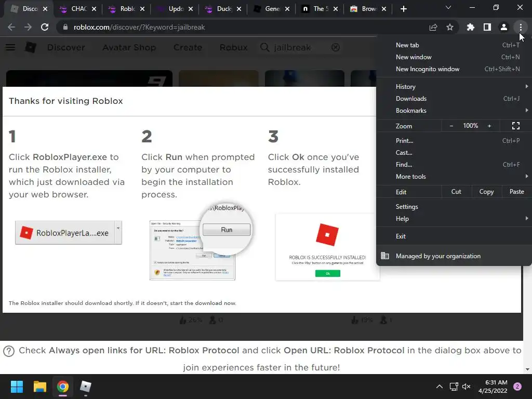Click the Chrome taskbar icon
Screen dimensions: 532x399
[x=63, y=387]
